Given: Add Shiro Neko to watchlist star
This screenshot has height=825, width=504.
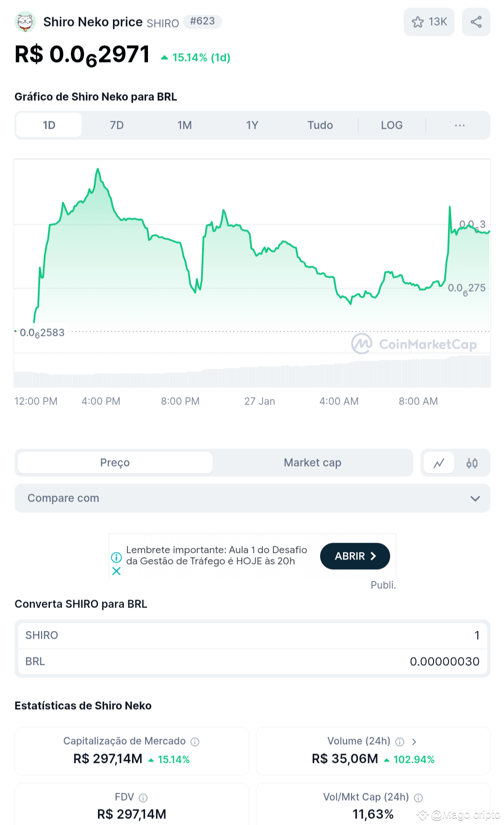Looking at the screenshot, I should tap(429, 22).
